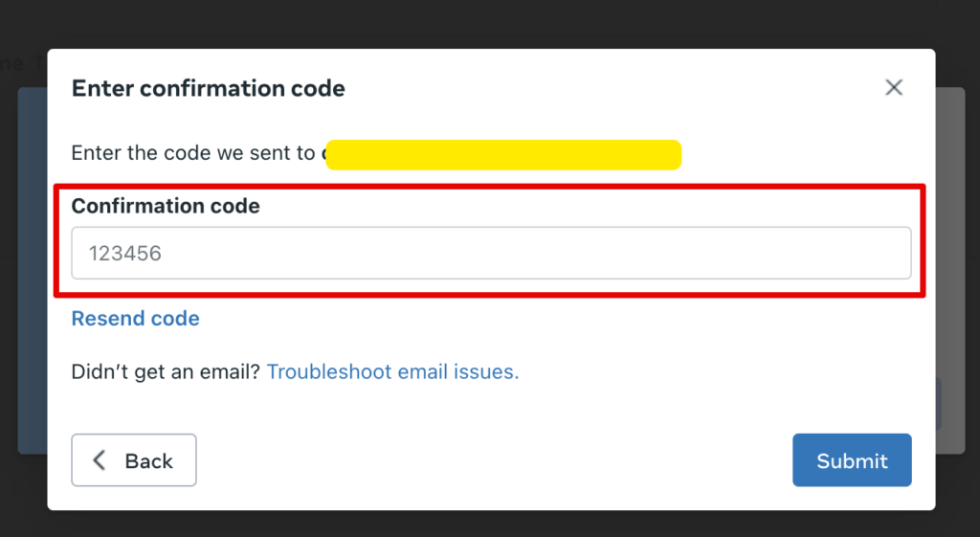
Task: Close the confirmation code dialog
Action: point(894,88)
